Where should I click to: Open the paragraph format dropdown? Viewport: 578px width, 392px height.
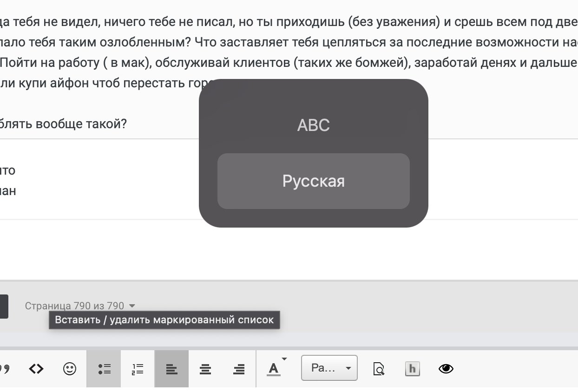pyautogui.click(x=329, y=367)
